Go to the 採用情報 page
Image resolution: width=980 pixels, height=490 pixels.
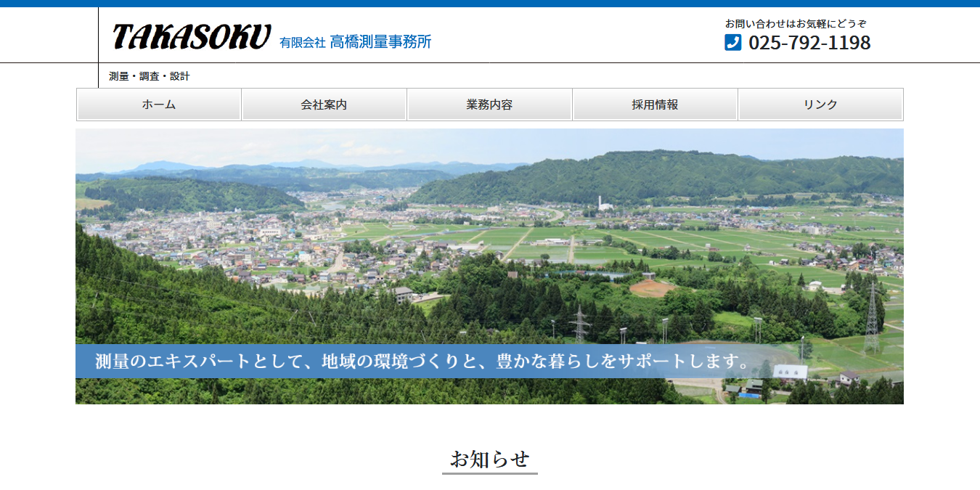655,105
